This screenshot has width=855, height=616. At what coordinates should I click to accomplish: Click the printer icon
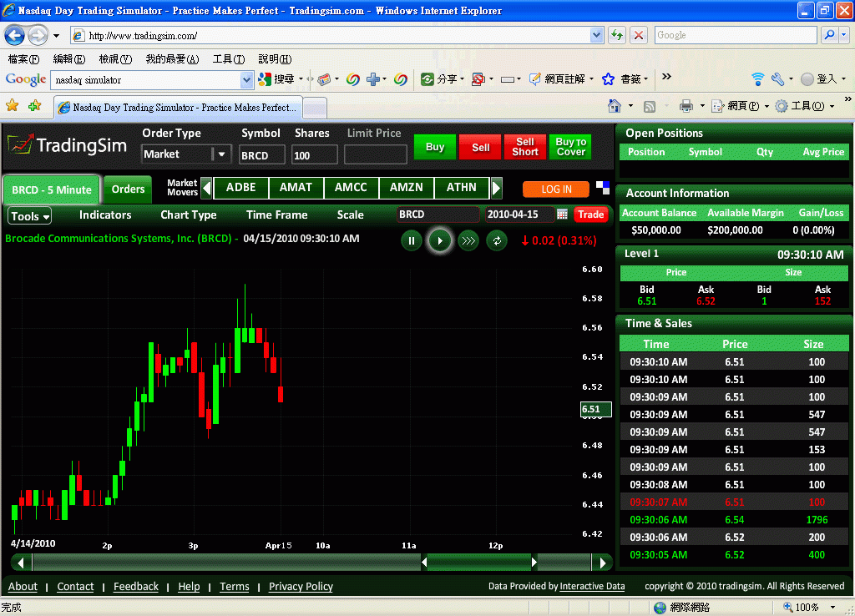point(686,106)
